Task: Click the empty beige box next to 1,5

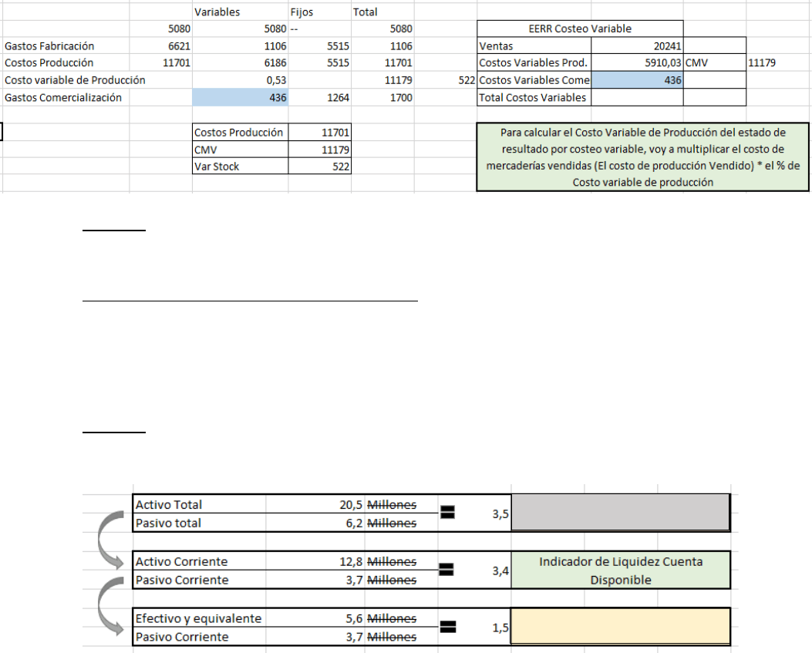Action: pos(620,626)
